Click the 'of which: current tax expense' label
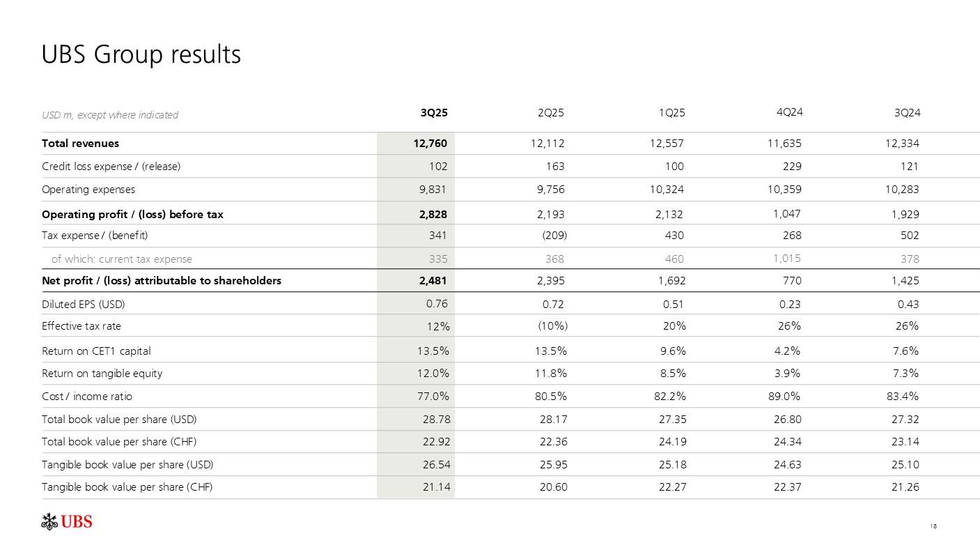The image size is (980, 552). tap(122, 259)
